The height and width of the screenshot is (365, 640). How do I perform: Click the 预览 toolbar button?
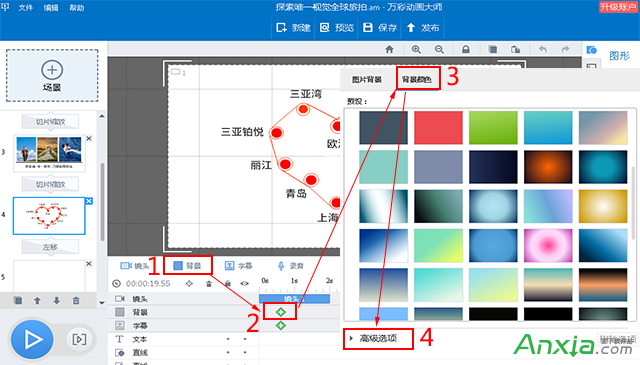click(337, 27)
